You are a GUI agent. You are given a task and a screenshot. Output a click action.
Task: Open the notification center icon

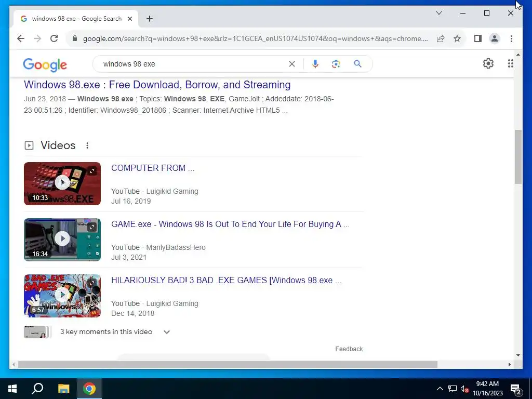pyautogui.click(x=516, y=389)
